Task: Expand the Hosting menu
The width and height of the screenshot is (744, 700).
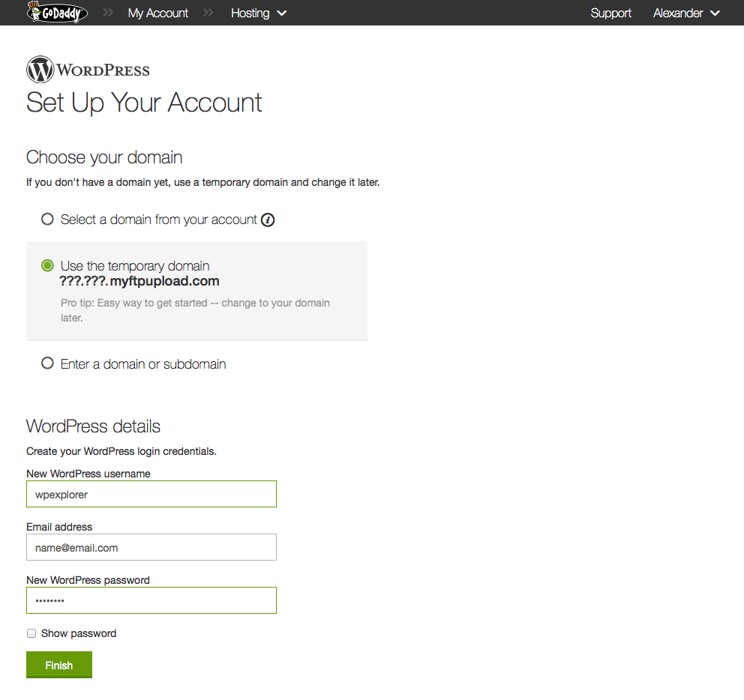Action: click(x=259, y=13)
